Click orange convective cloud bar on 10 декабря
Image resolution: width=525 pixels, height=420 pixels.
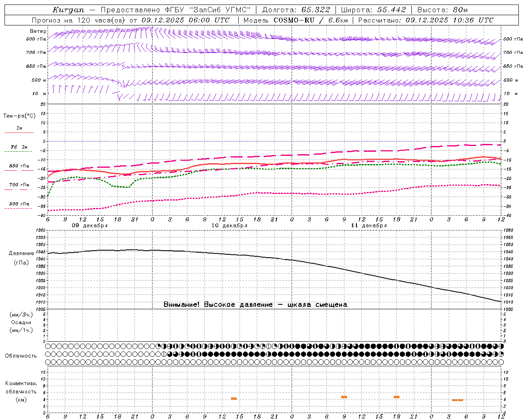pos(234,399)
